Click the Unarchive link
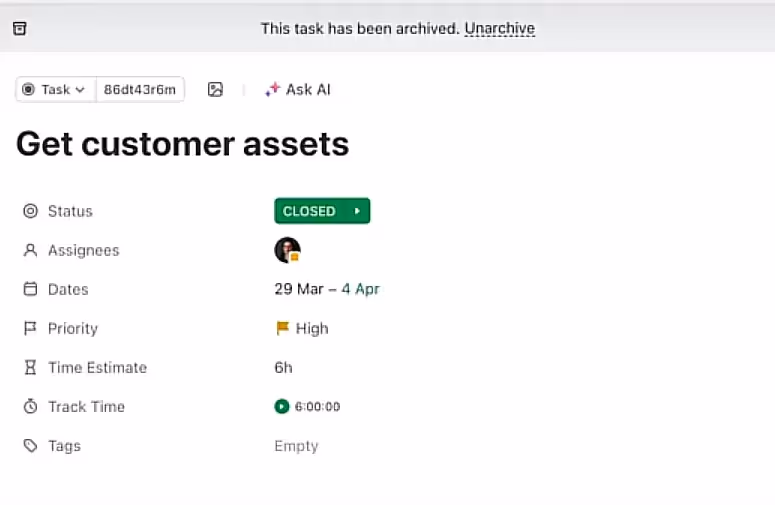This screenshot has height=505, width=775. (499, 28)
